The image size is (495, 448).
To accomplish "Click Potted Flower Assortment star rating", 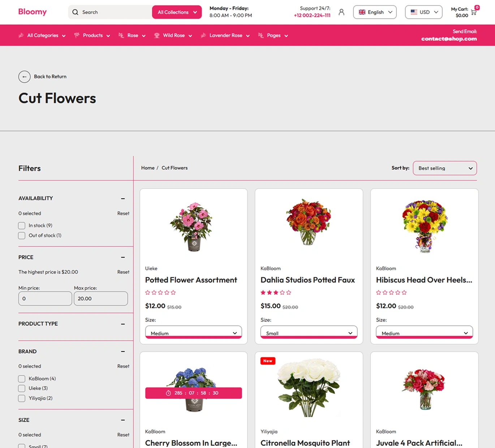I will (x=160, y=293).
